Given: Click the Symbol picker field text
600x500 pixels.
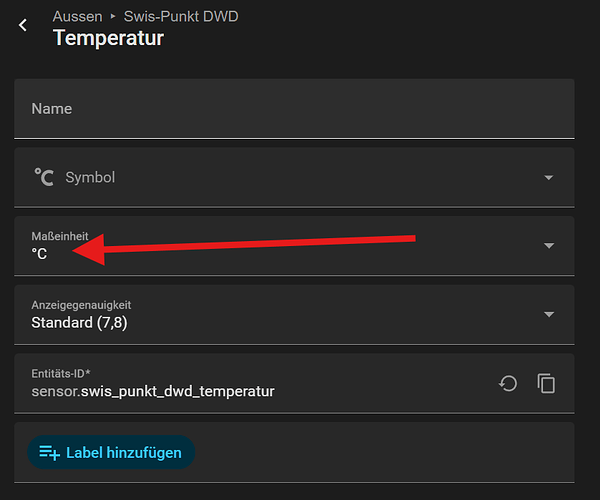Looking at the screenshot, I should pos(90,177).
